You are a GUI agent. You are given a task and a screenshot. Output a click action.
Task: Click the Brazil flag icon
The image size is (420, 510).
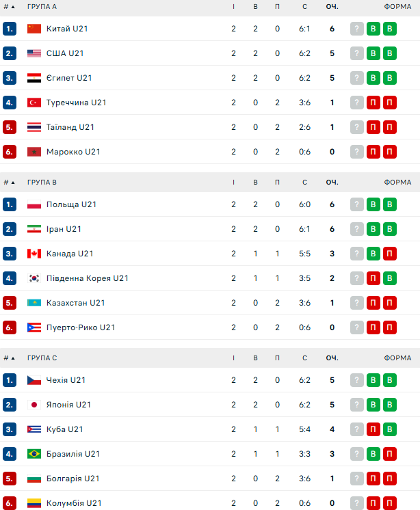[x=34, y=454]
